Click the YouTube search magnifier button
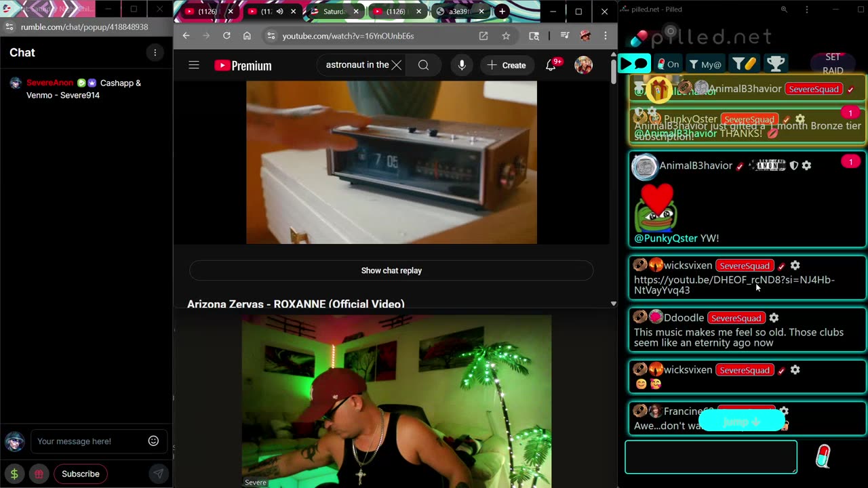 423,65
